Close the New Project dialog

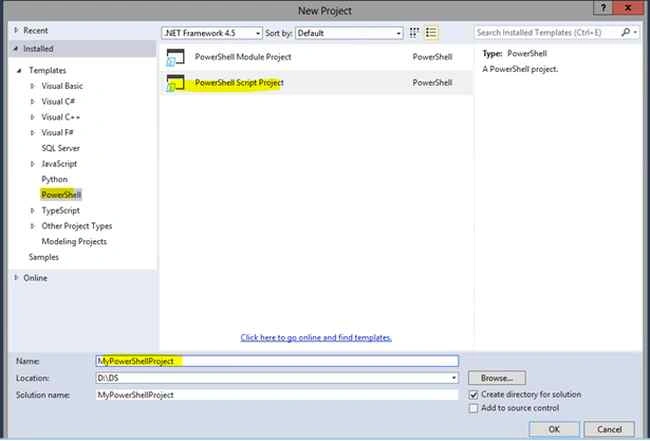(628, 8)
